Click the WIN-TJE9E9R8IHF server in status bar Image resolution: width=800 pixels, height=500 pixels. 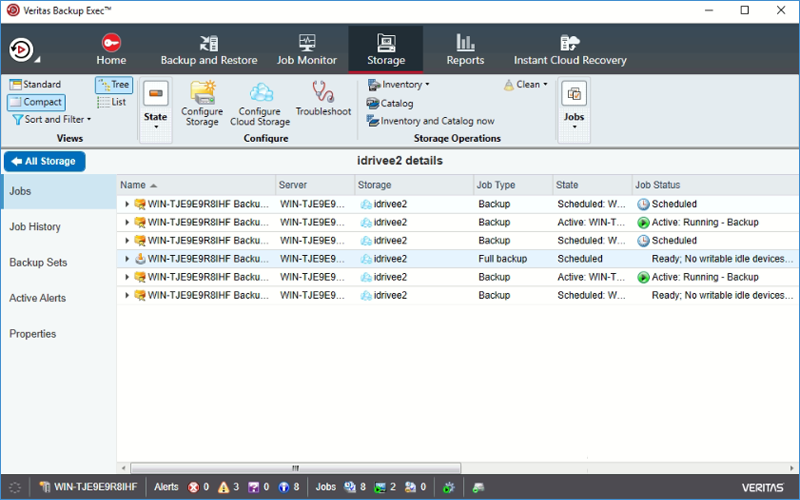(x=88, y=487)
